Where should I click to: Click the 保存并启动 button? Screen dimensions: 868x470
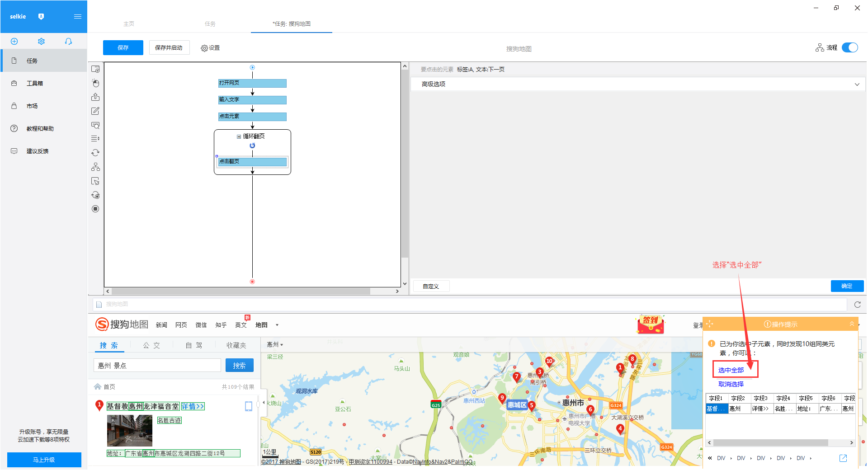[169, 47]
